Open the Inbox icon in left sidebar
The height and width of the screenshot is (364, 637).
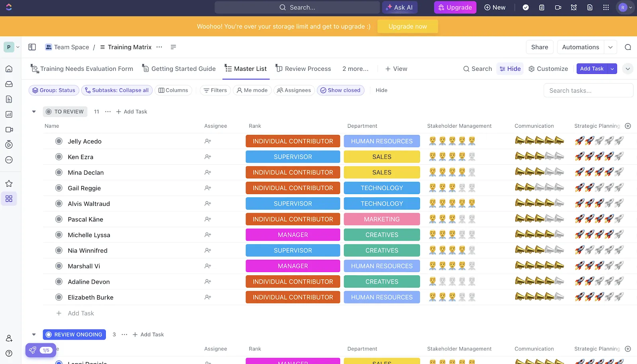tap(9, 84)
